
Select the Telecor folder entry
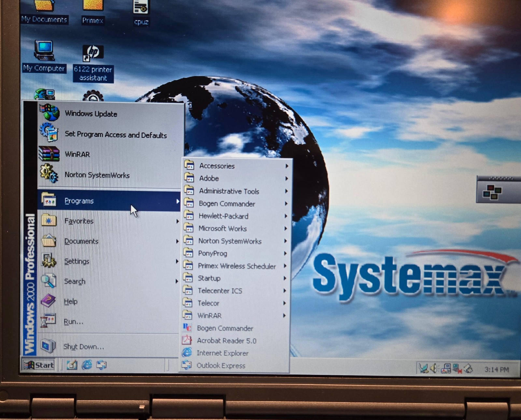tap(236, 303)
